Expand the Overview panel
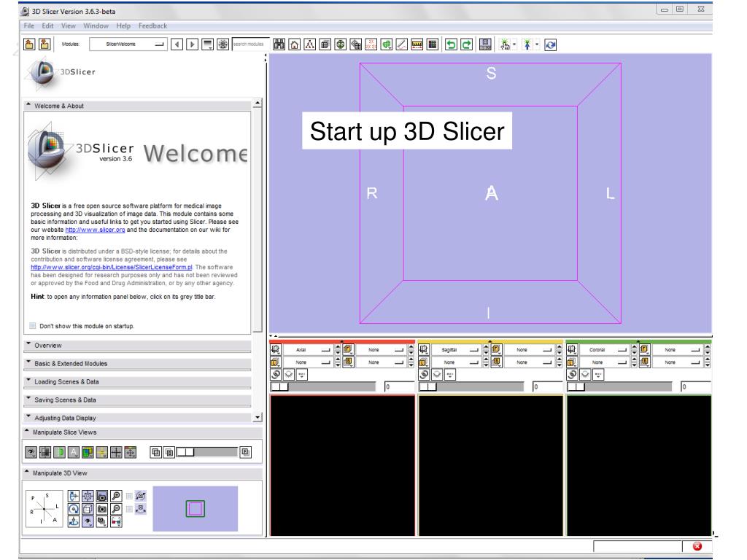The width and height of the screenshot is (747, 560). pos(137,345)
